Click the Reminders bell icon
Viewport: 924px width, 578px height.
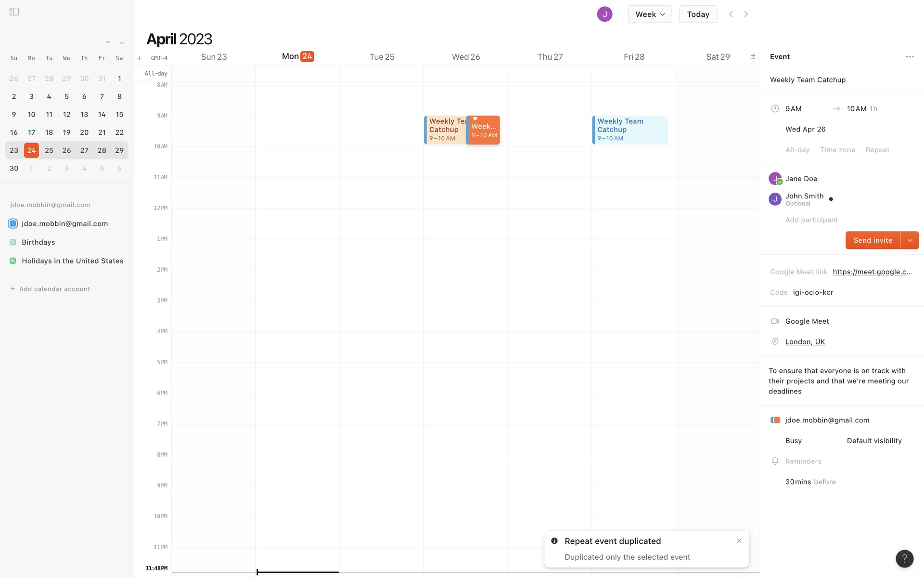tap(775, 461)
